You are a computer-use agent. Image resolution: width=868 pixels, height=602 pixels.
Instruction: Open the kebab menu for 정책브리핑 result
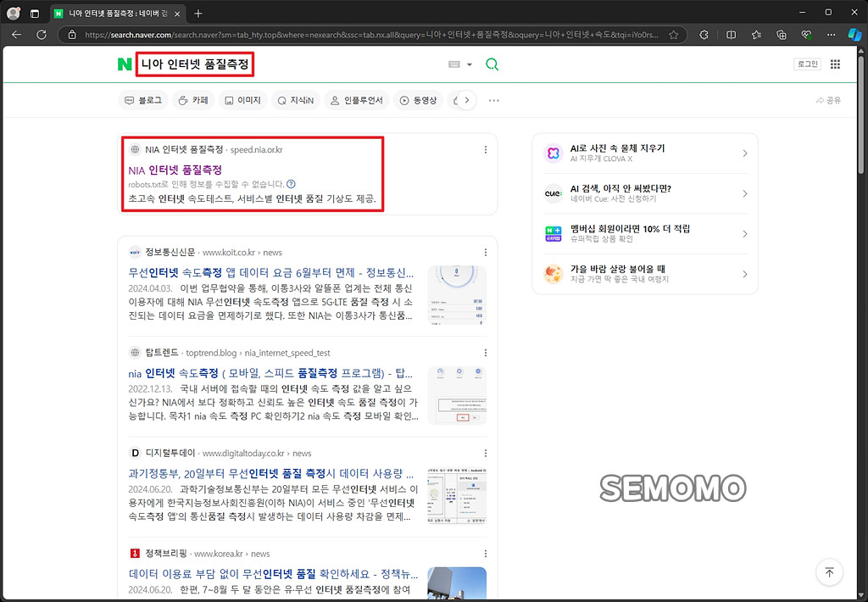pyautogui.click(x=486, y=554)
